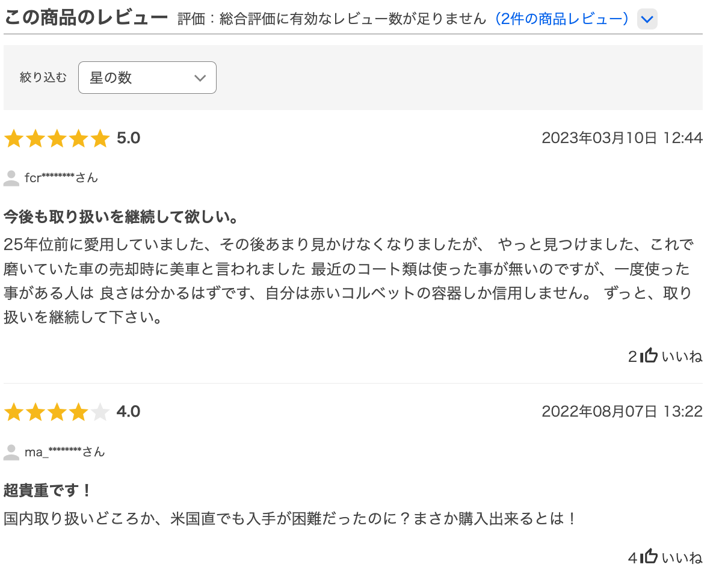728x582 pixels.
Task: Click the first star of the 4.0 rating
Action: coord(14,411)
